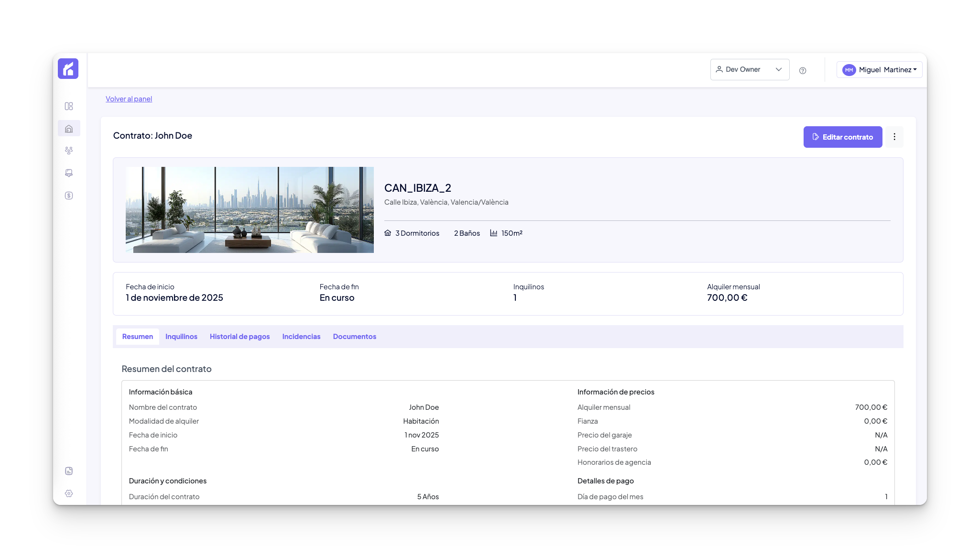
Task: Open the tenants group sidebar icon
Action: click(x=69, y=151)
